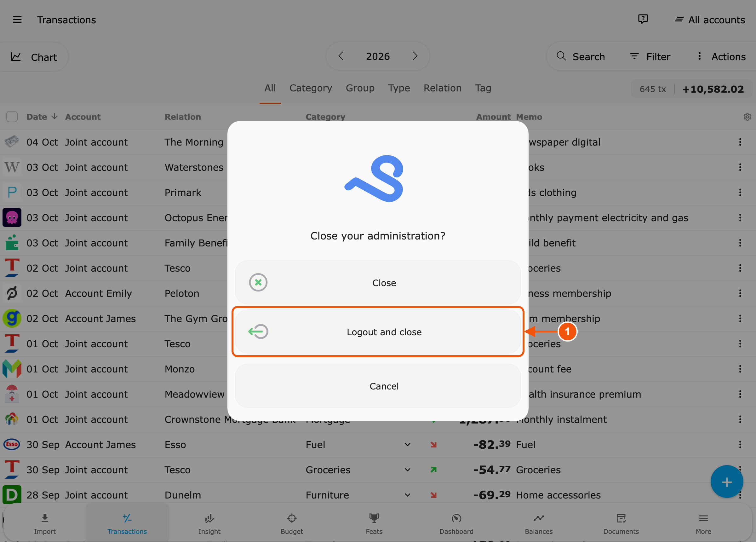Click the -82.39 amount on Esso row
The width and height of the screenshot is (756, 542).
click(492, 445)
